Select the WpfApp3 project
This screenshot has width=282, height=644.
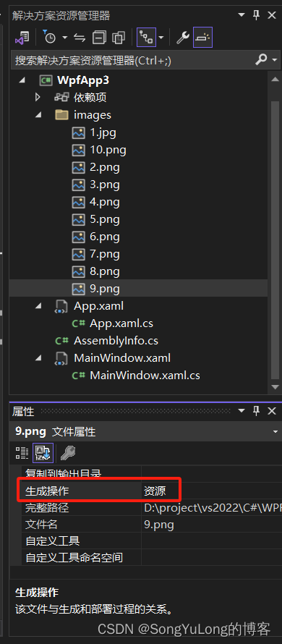point(83,80)
